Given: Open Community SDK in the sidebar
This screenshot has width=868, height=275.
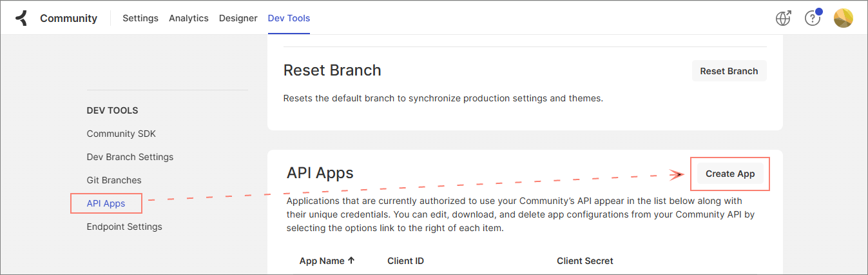Looking at the screenshot, I should [121, 134].
